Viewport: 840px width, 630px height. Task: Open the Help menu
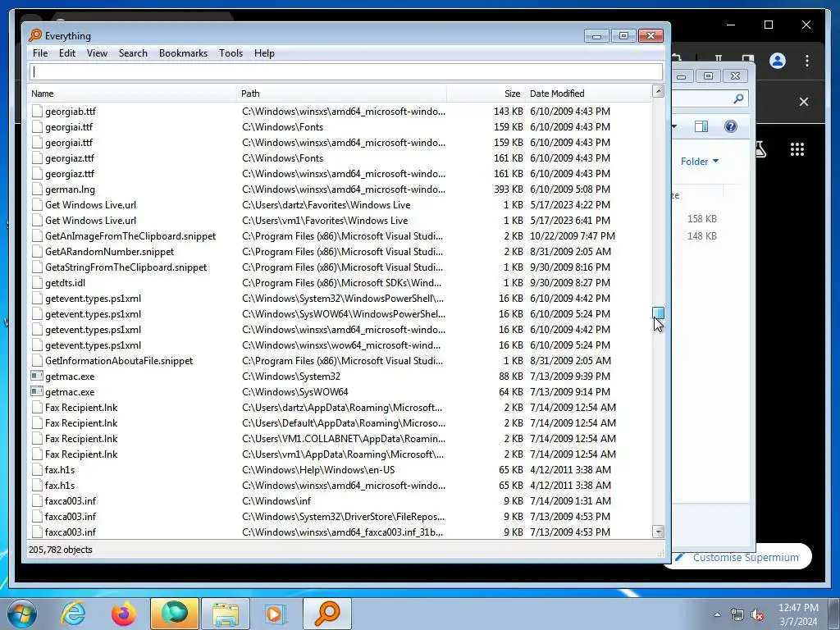(264, 53)
